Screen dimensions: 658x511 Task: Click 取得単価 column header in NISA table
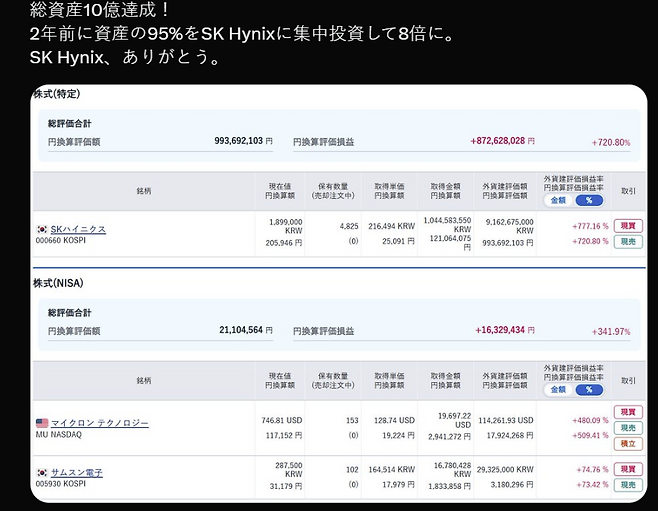[389, 381]
